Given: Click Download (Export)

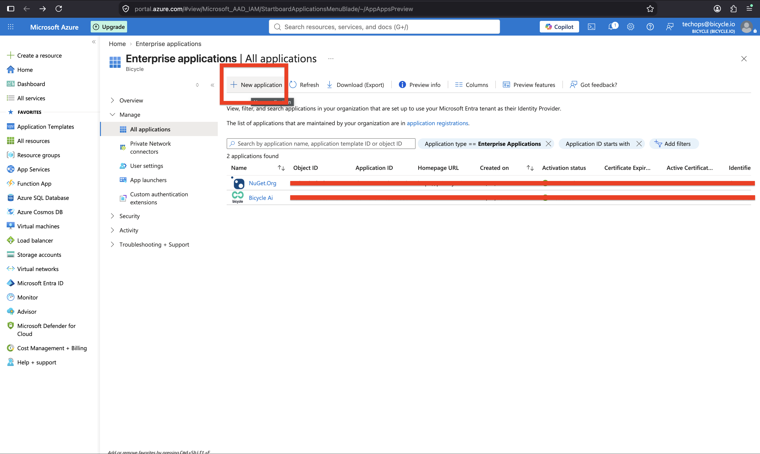Looking at the screenshot, I should 355,85.
